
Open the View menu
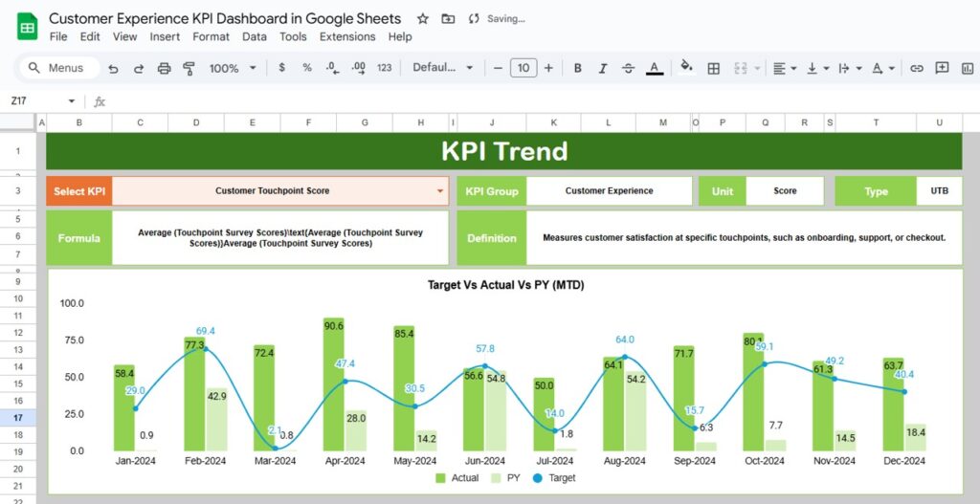point(125,37)
